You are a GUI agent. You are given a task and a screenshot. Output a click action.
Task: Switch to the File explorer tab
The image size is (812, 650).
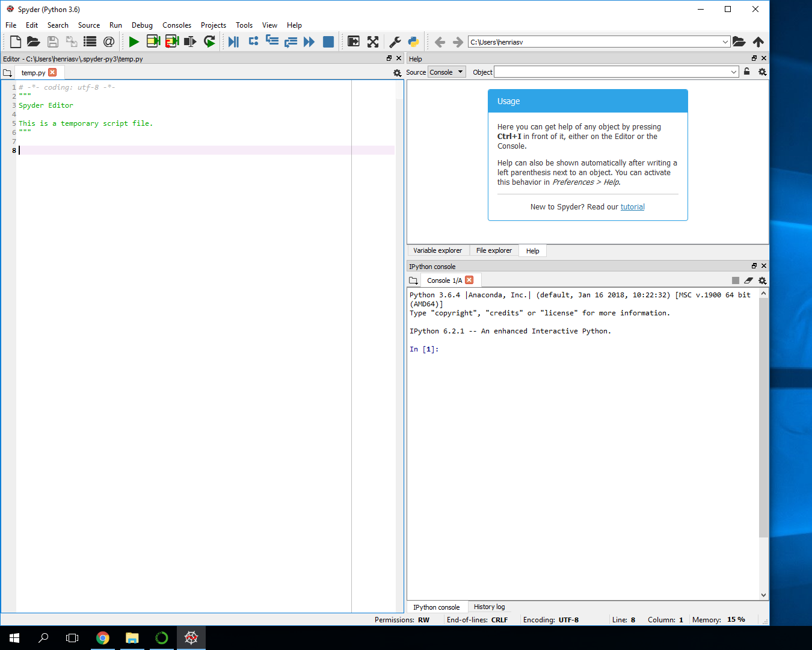click(x=494, y=250)
